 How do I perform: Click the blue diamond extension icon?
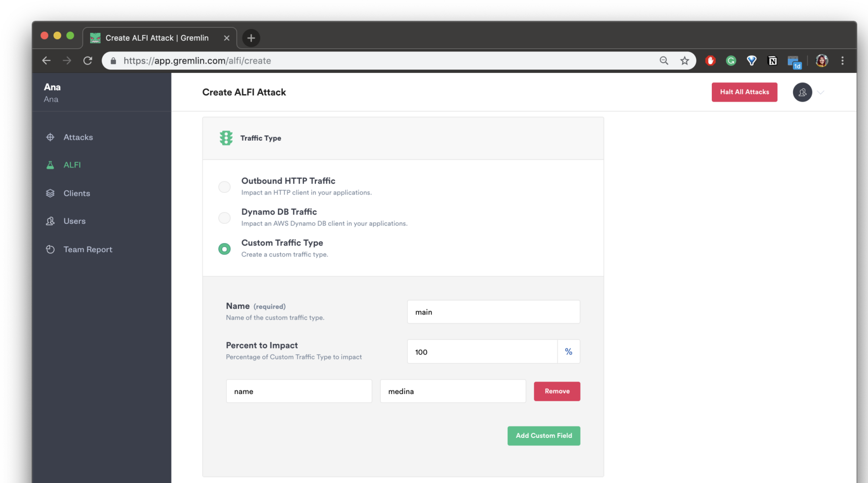point(752,61)
